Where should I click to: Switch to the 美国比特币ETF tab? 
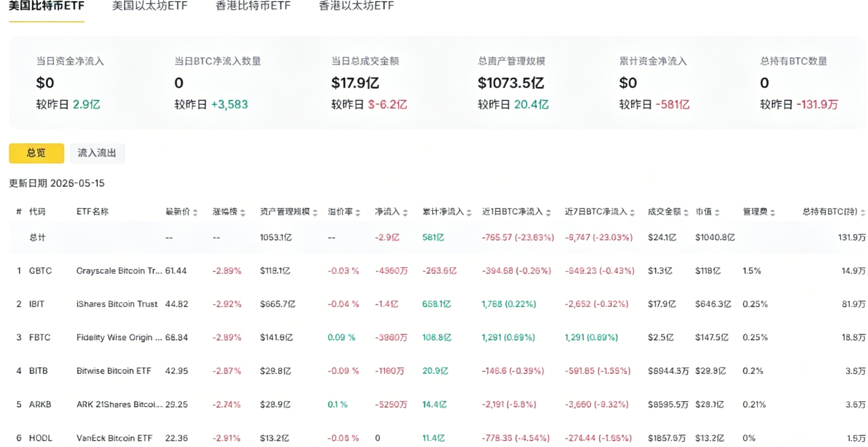pyautogui.click(x=46, y=6)
